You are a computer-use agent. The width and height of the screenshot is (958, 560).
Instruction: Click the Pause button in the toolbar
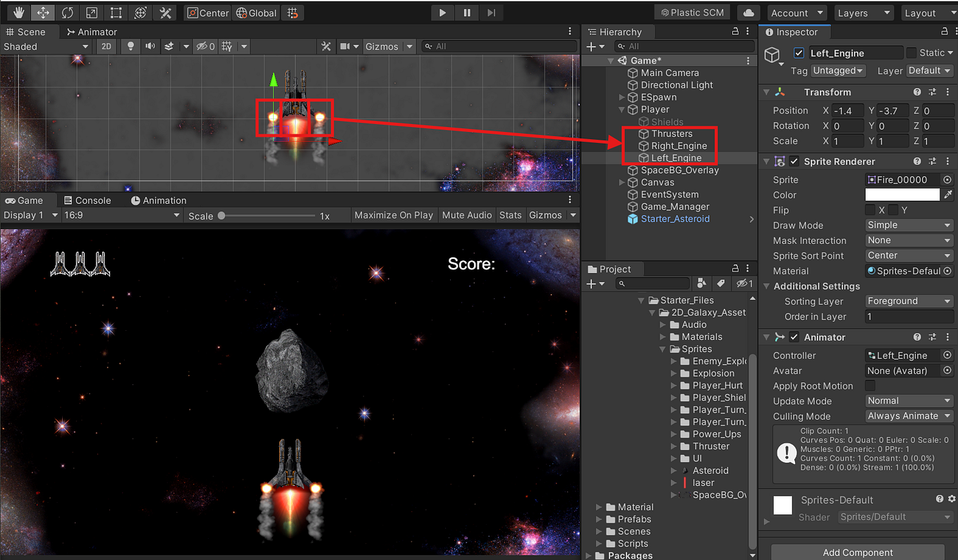tap(467, 12)
